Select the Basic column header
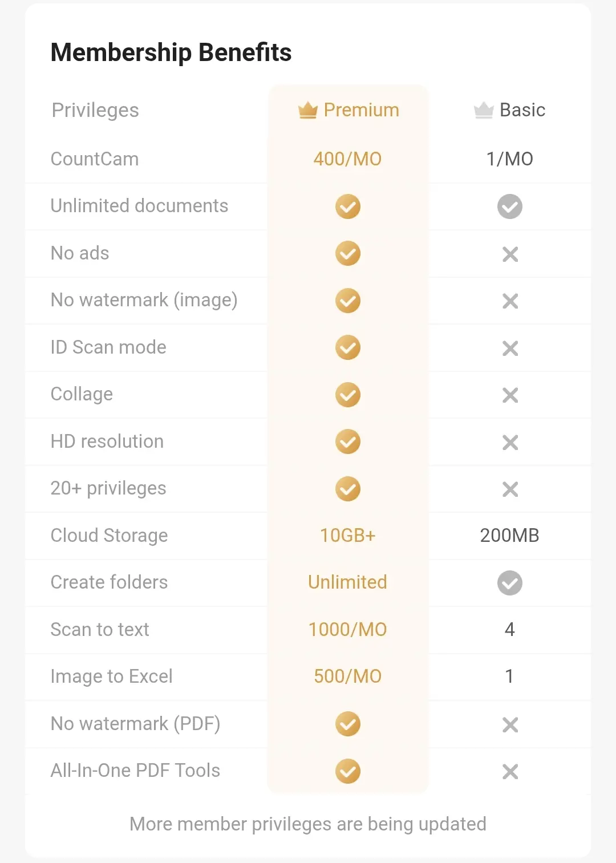Viewport: 616px width, 863px height. 510,110
